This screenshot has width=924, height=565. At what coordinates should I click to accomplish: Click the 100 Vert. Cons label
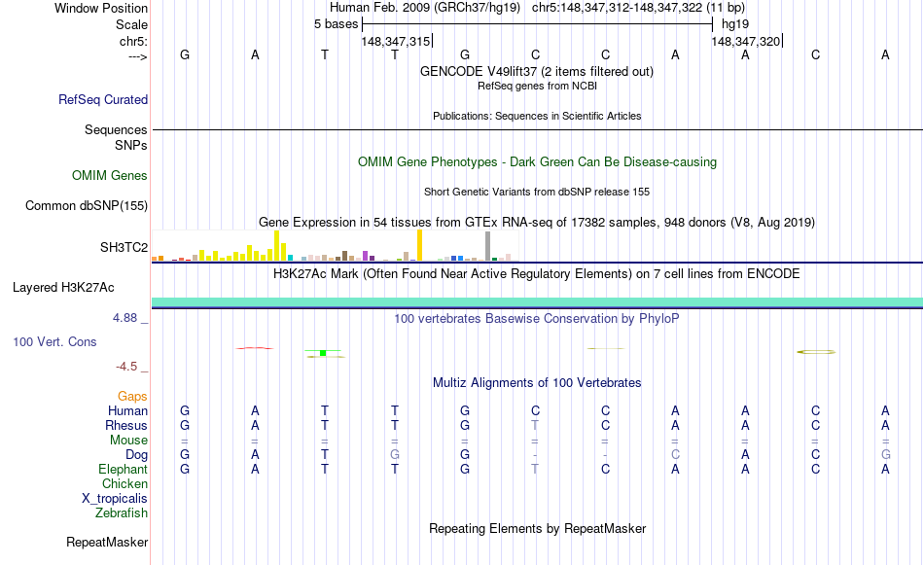(x=54, y=341)
